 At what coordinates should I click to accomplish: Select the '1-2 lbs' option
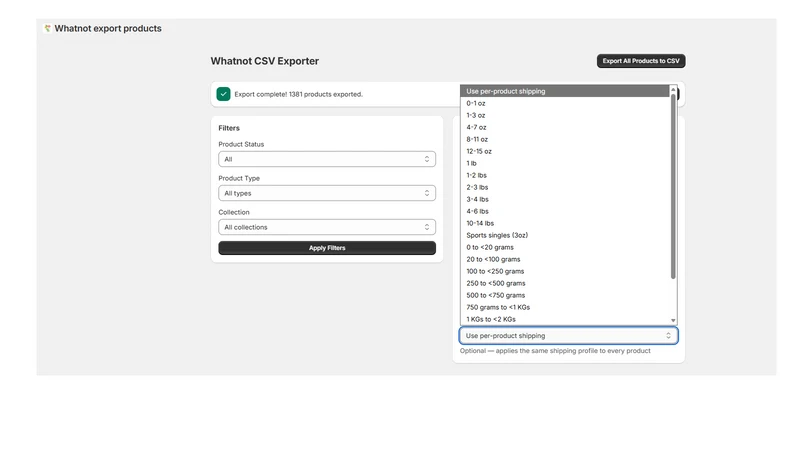(565, 175)
